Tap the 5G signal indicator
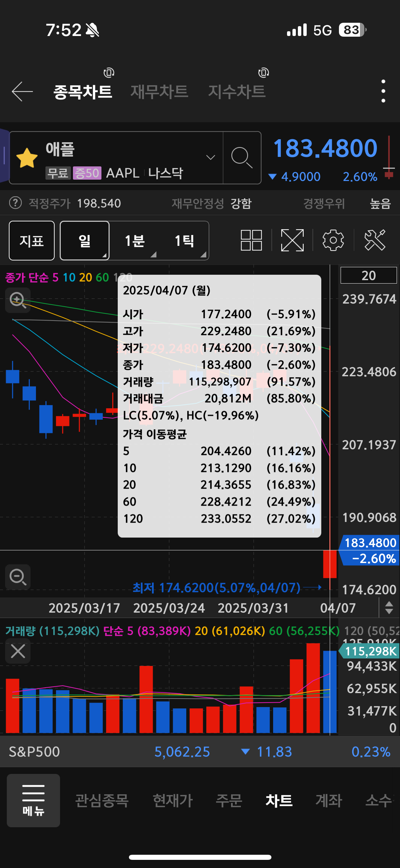Screen dimensions: 400x868 (322, 30)
